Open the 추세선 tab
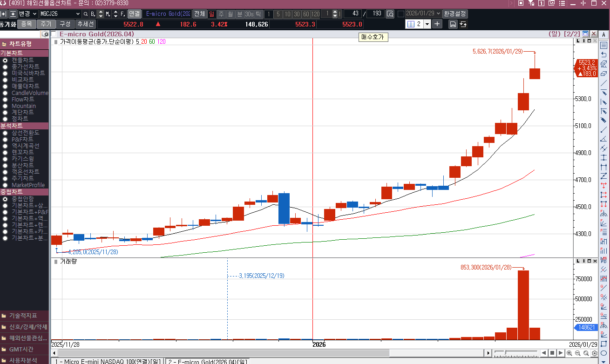This screenshot has width=610, height=364. [x=85, y=24]
